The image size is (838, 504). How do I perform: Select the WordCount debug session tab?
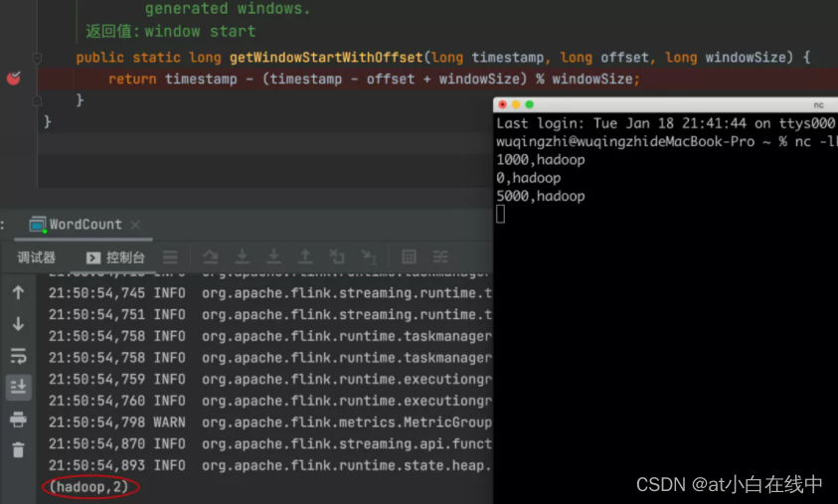84,225
